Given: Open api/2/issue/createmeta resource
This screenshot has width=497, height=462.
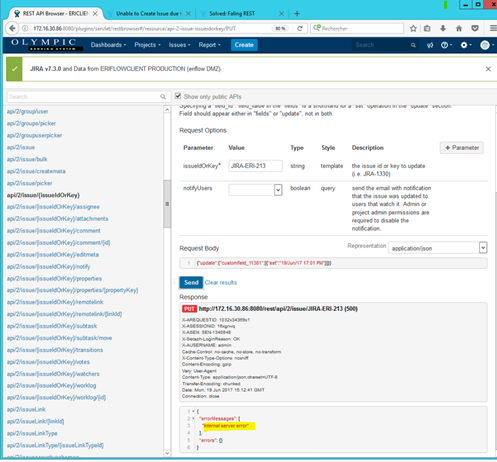Looking at the screenshot, I should tap(36, 171).
